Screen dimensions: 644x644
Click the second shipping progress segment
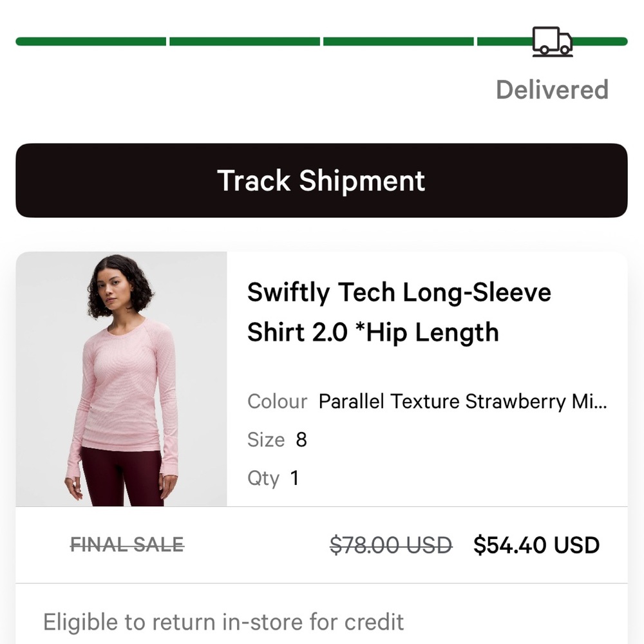(245, 41)
